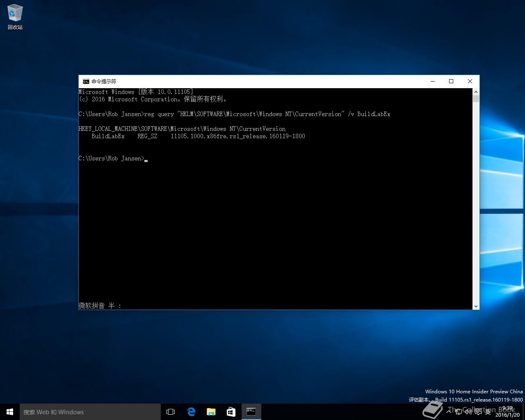The height and width of the screenshot is (420, 525).
Task: Open the Command Prompt title bar system icon
Action: point(86,81)
